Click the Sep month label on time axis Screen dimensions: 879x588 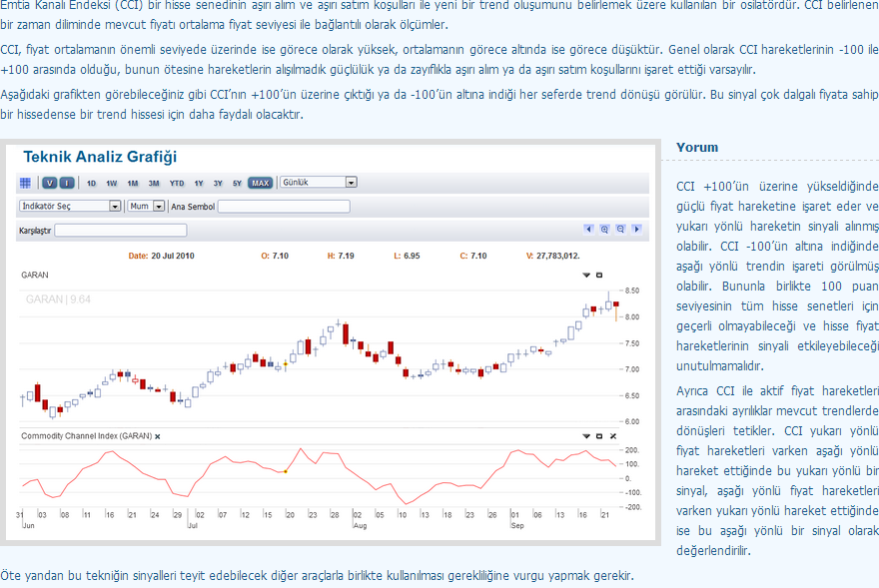click(517, 526)
